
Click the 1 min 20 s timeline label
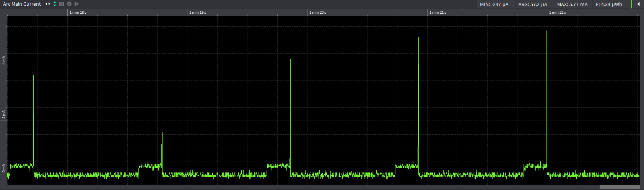318,13
